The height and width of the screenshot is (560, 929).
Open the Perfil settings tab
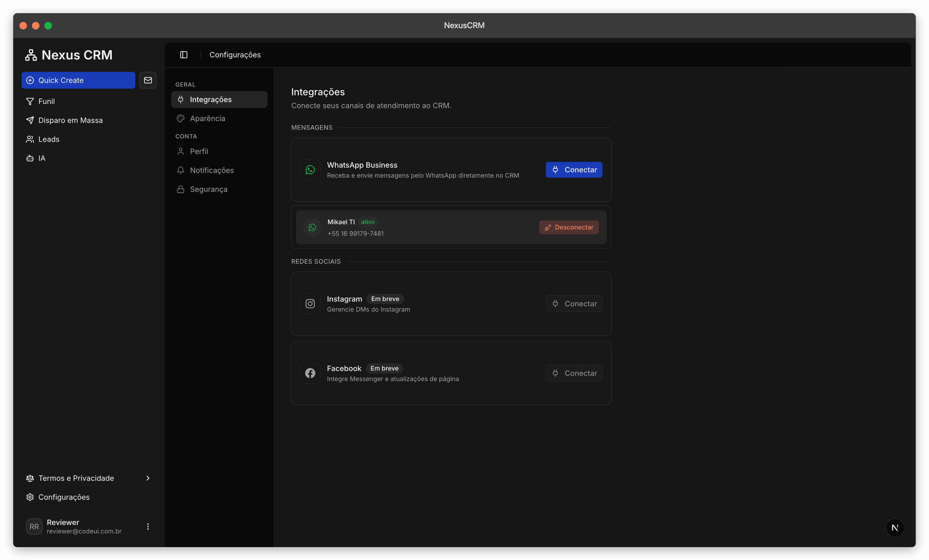(219, 151)
